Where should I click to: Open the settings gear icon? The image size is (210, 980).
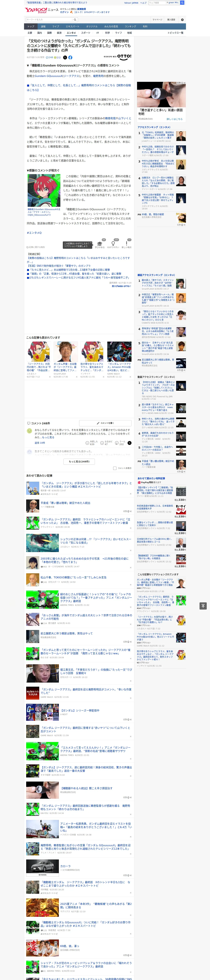coord(182,20)
